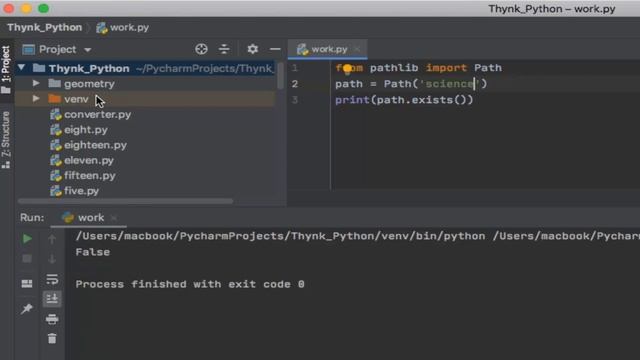Open fifteen.py in project tree
The image size is (640, 360).
click(x=89, y=176)
